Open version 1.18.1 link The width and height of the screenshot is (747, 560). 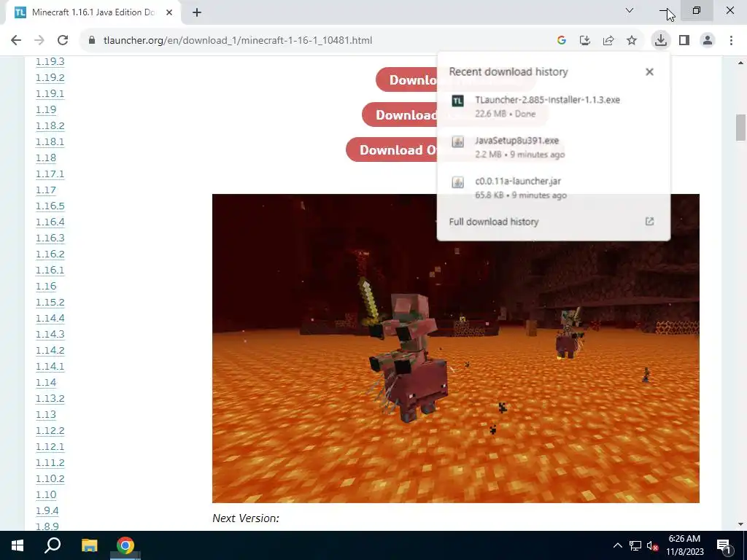click(x=50, y=142)
